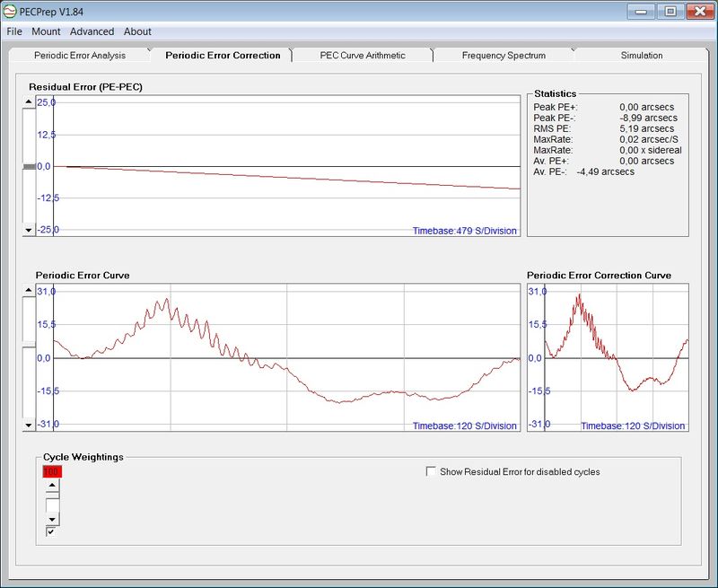Open the File menu

click(14, 31)
